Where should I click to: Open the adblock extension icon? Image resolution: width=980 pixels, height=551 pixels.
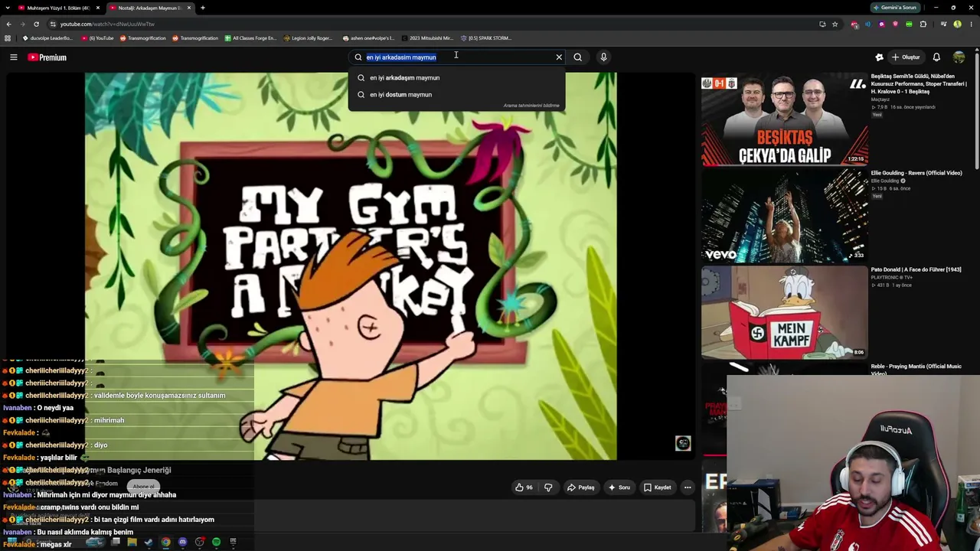point(854,24)
